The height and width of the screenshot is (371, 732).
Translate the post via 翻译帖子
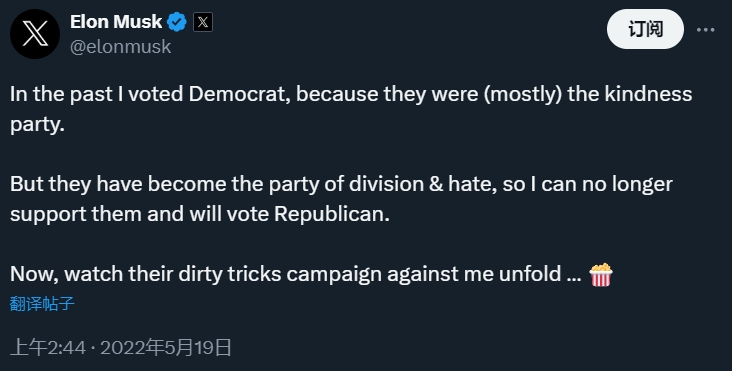click(x=42, y=304)
